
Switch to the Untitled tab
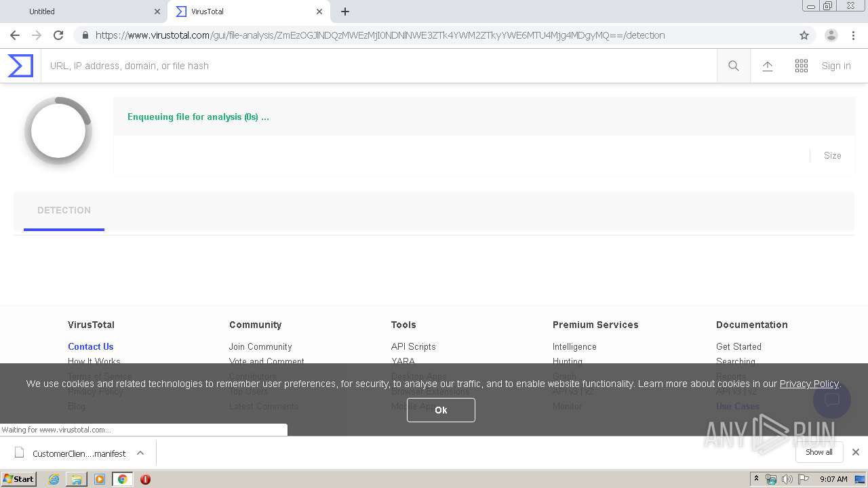[x=83, y=12]
